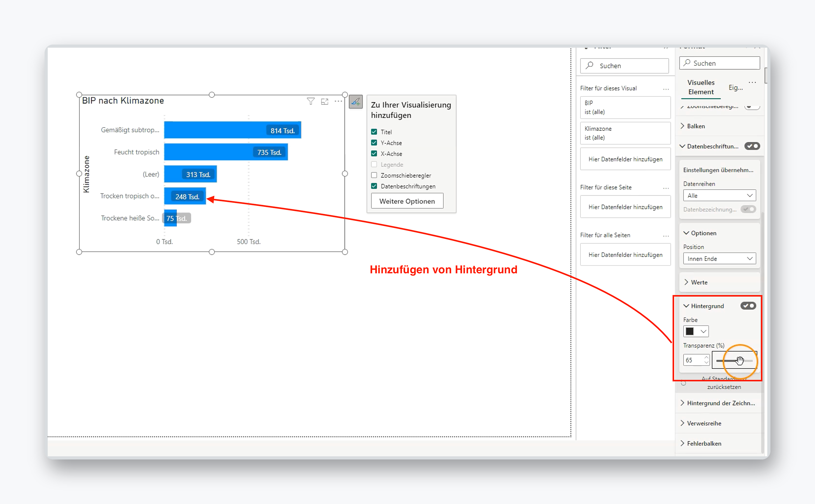The width and height of the screenshot is (815, 504).
Task: Click the '500 Tsd.' X-axis label
Action: [249, 242]
